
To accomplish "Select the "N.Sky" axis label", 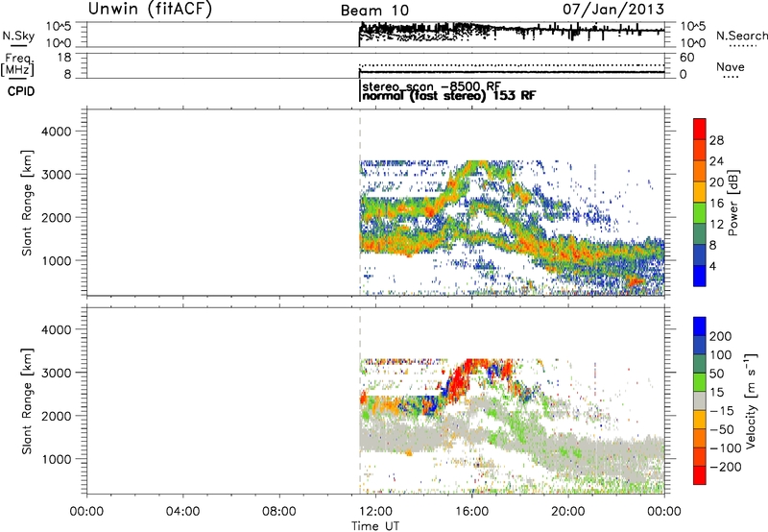I will click(x=18, y=36).
